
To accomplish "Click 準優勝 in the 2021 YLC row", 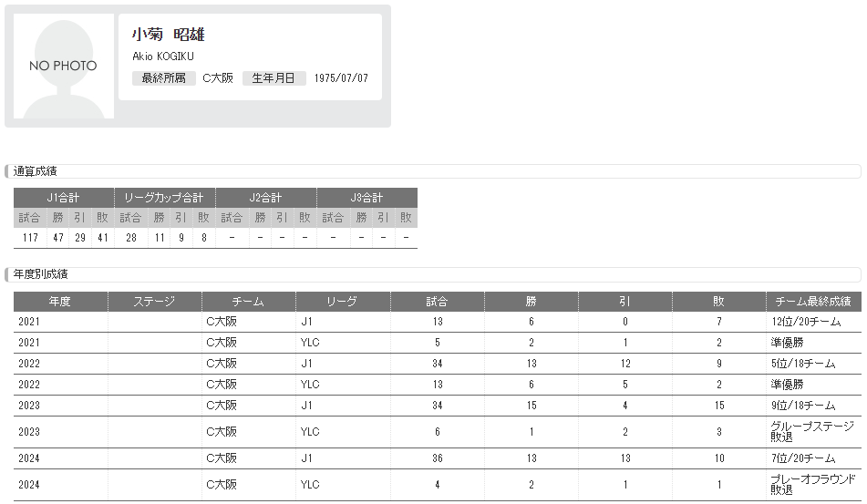I will click(x=787, y=343).
